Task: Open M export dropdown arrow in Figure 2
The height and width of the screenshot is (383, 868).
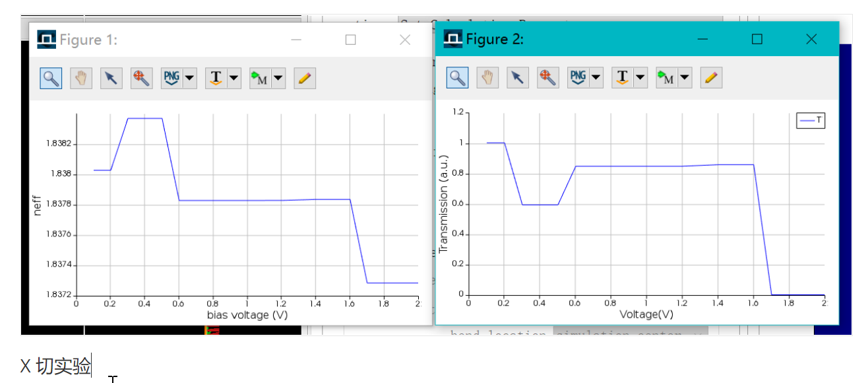Action: click(685, 78)
